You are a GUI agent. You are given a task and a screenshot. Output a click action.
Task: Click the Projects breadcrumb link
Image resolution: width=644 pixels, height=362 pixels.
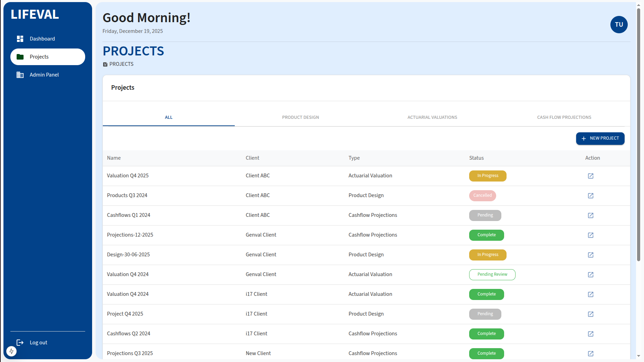point(121,64)
